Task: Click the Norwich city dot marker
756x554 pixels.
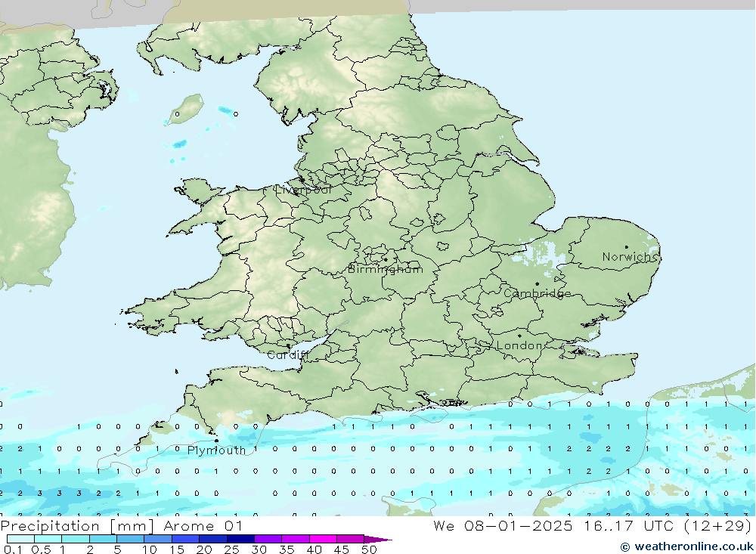Action: pyautogui.click(x=626, y=247)
